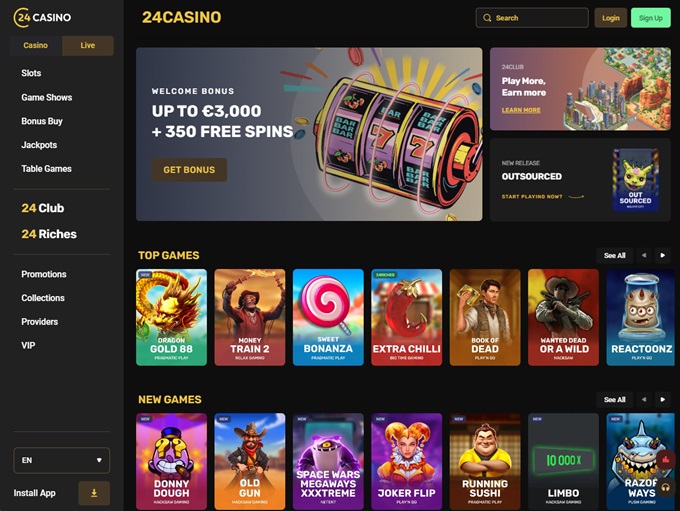Screen dimensions: 680x511
Task: Open the Slots menu item
Action: (31, 73)
